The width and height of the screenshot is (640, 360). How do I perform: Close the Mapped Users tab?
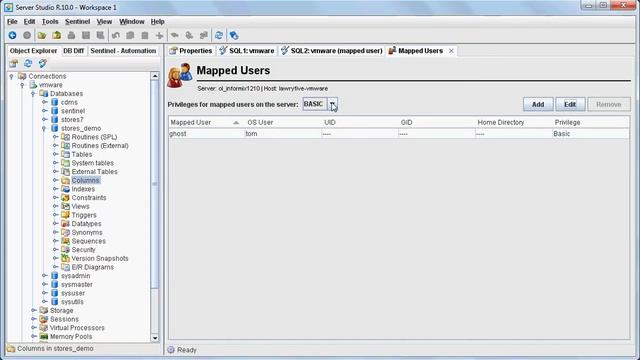(x=451, y=51)
